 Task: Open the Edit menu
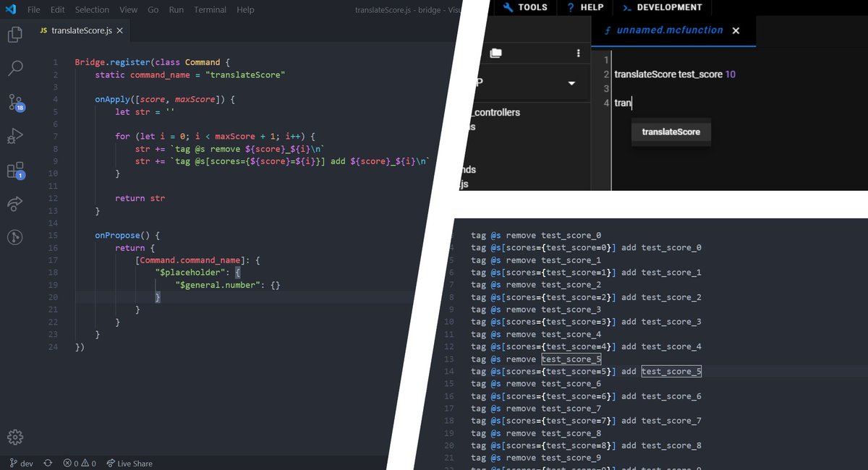[58, 9]
